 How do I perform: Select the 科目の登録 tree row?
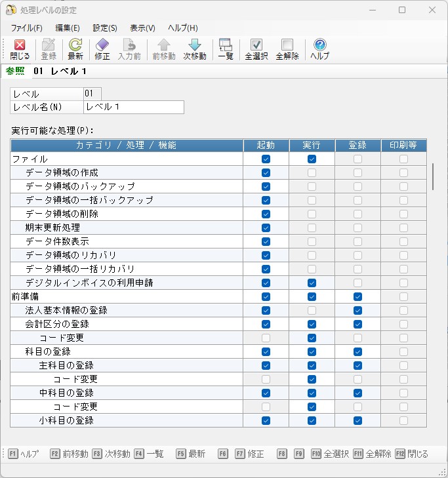tap(43, 351)
